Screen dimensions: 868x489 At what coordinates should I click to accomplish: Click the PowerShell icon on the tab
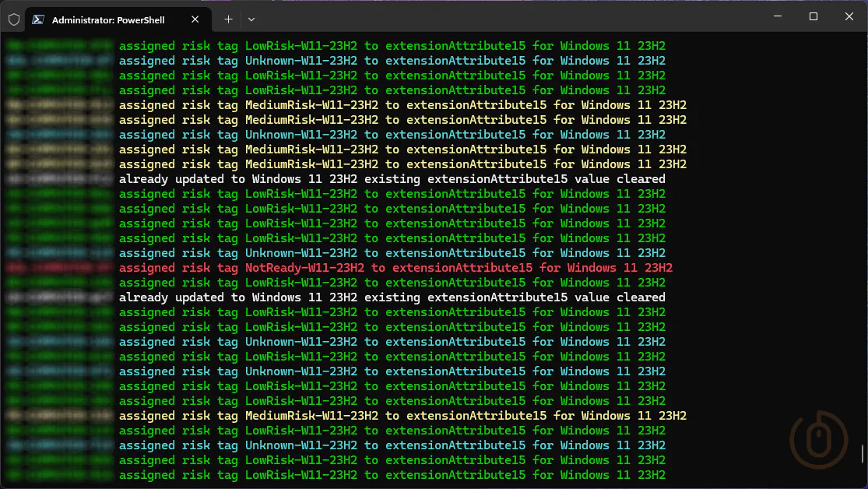point(38,20)
